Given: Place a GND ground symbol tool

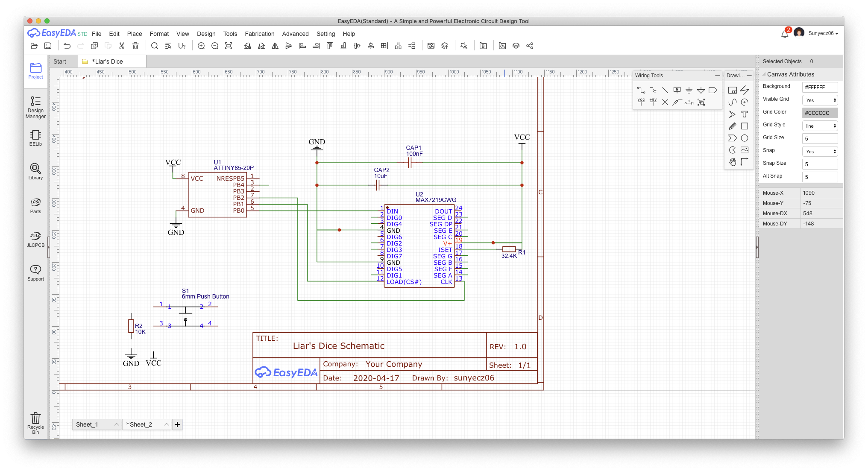Looking at the screenshot, I should pos(689,90).
